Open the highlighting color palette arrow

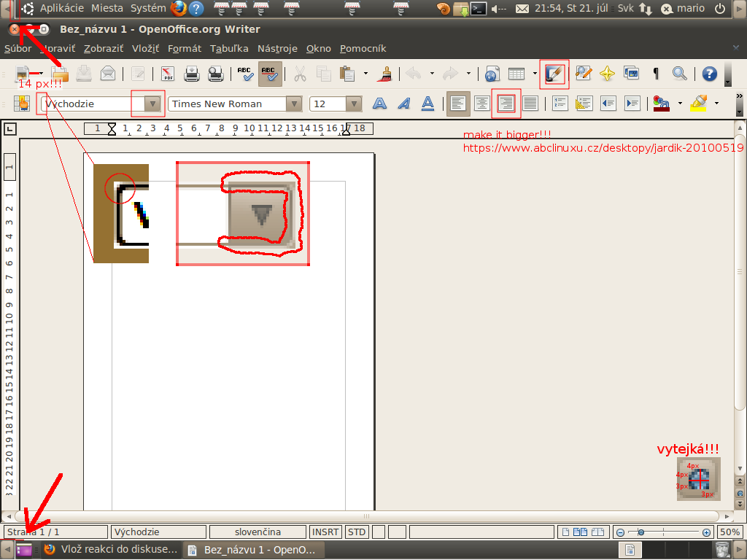(x=716, y=103)
